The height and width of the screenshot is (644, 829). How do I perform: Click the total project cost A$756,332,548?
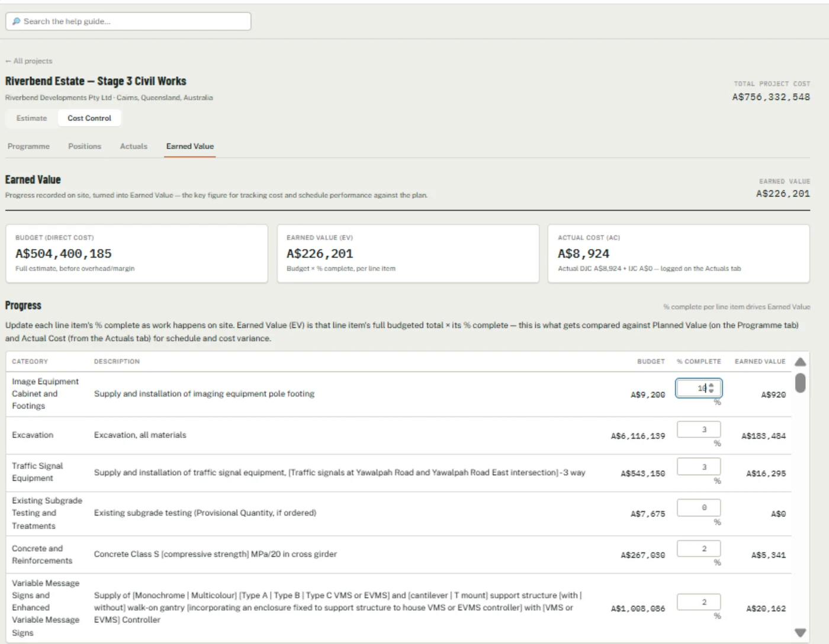point(771,97)
